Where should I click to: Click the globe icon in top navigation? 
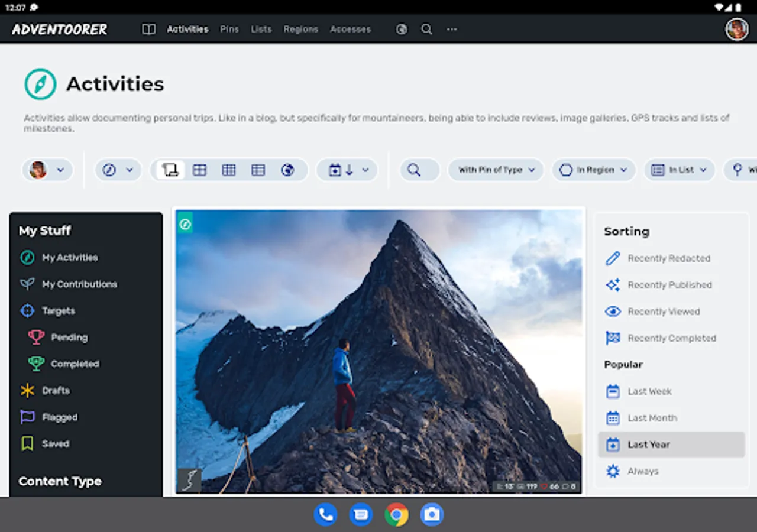(402, 29)
